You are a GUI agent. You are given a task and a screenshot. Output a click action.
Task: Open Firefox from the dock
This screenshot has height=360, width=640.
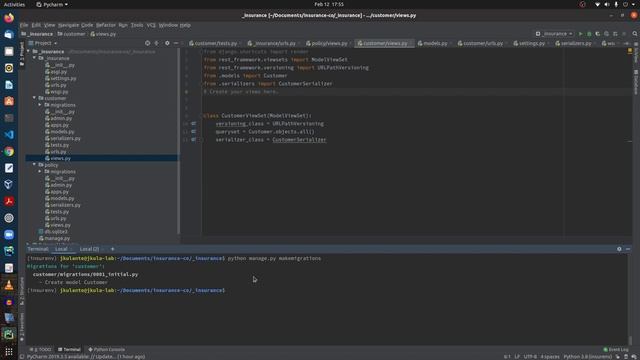[9, 18]
